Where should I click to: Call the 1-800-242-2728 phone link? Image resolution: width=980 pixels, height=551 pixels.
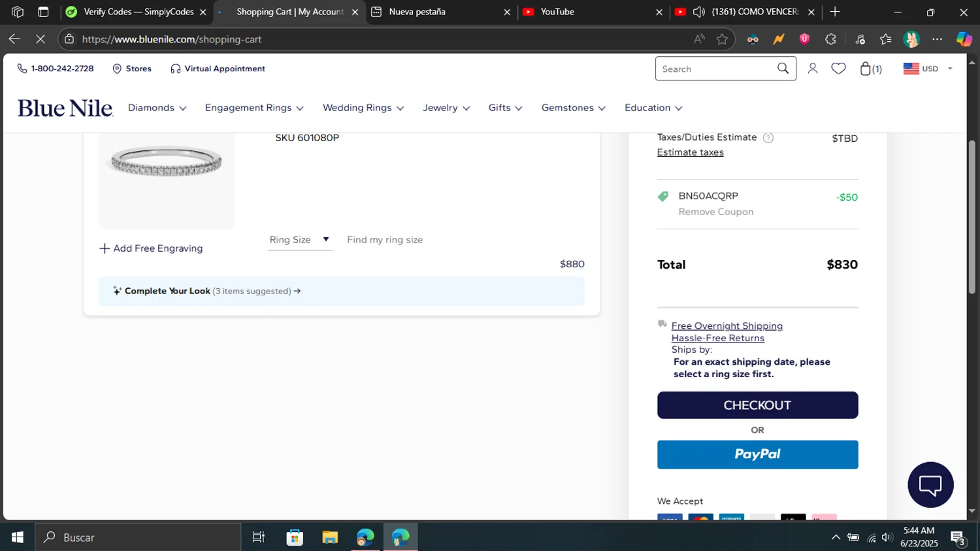56,69
